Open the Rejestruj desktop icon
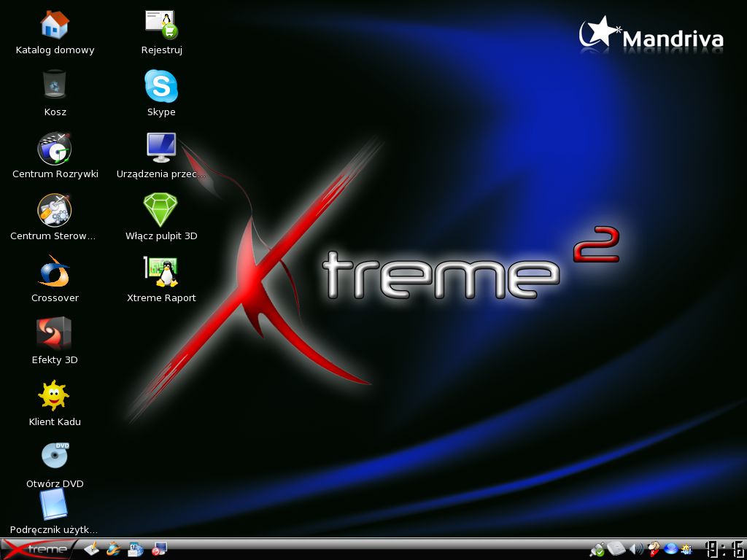This screenshot has width=747, height=560. click(161, 25)
